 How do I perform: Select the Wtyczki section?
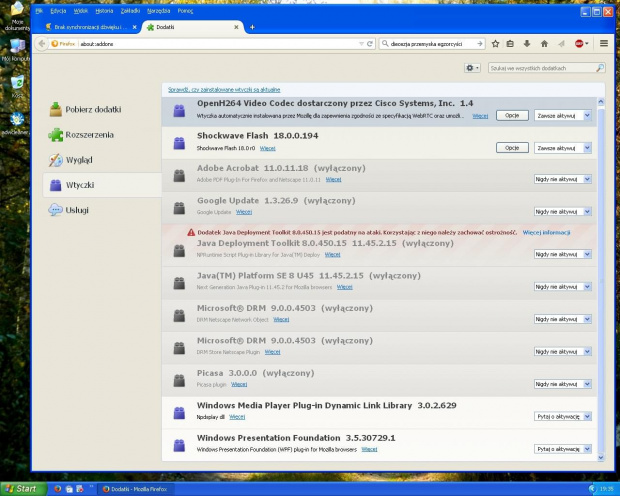(102, 185)
